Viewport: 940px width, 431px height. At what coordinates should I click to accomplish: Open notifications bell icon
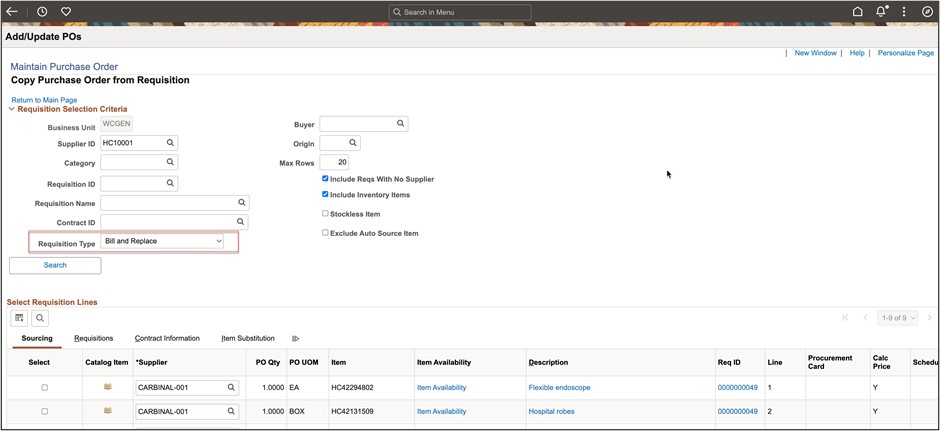point(881,11)
